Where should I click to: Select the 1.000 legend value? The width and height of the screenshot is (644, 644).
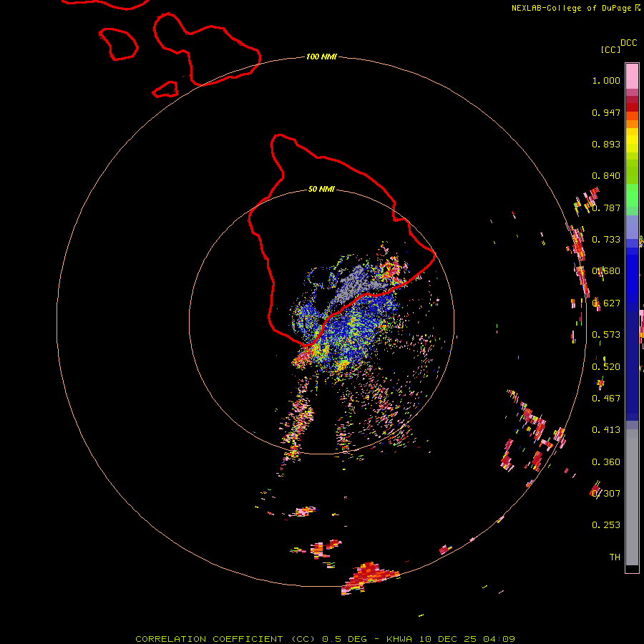coord(606,80)
